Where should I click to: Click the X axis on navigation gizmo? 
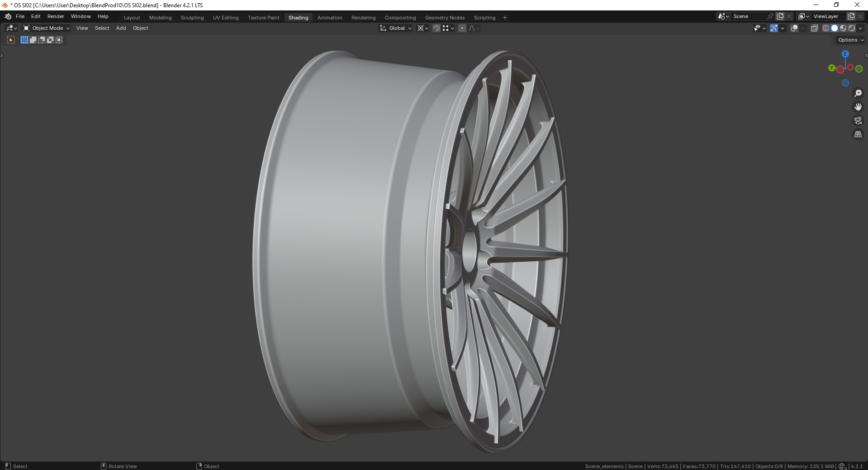tap(850, 67)
